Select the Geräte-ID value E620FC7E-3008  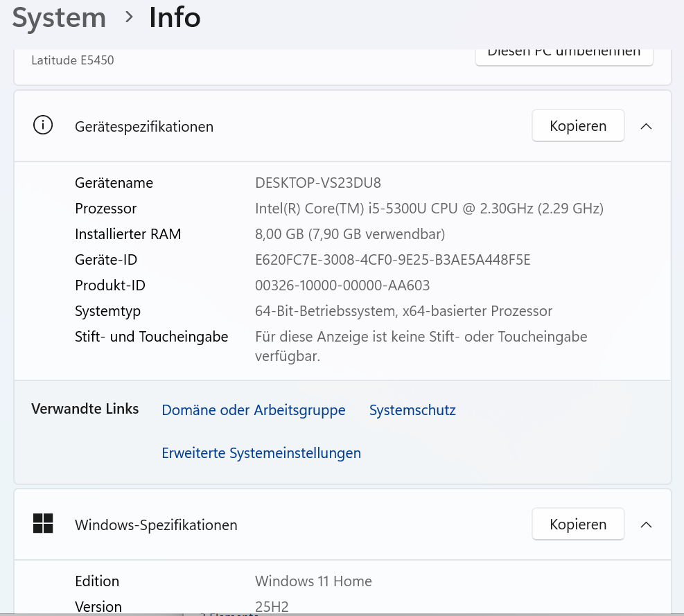[x=393, y=260]
